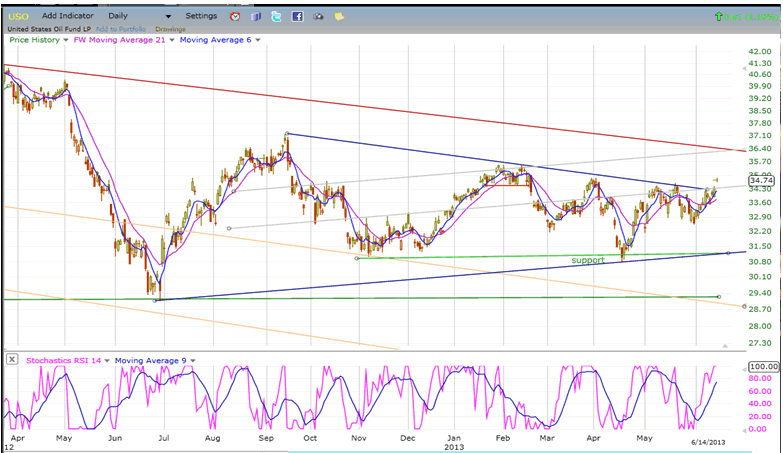Close the Stochastics RSI indicator panel
The height and width of the screenshot is (453, 783).
[11, 359]
